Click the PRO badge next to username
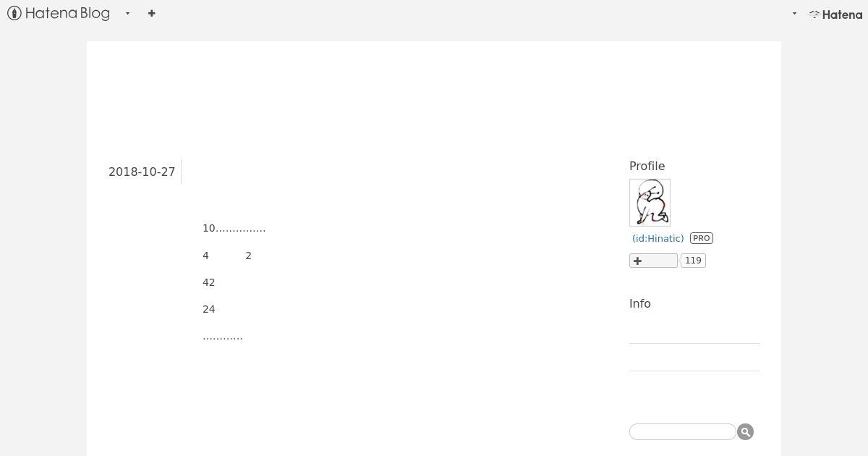The width and height of the screenshot is (868, 456). point(701,237)
